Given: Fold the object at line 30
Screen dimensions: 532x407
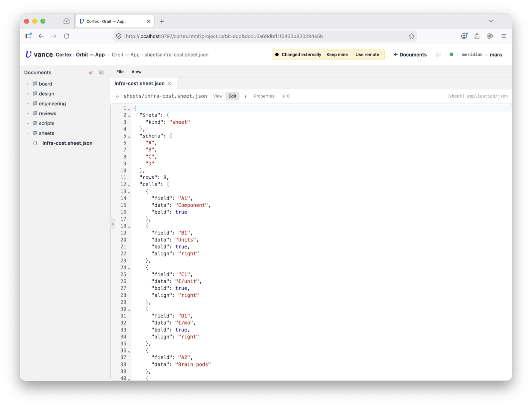Looking at the screenshot, I should [x=129, y=310].
